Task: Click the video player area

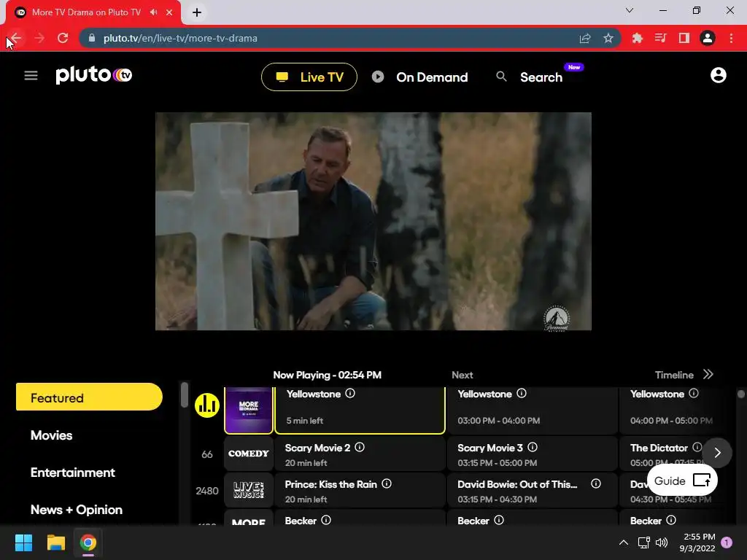Action: (x=373, y=221)
